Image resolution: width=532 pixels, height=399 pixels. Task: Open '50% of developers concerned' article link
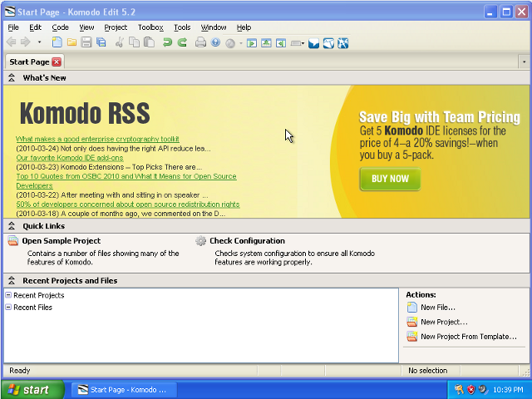[x=128, y=204]
